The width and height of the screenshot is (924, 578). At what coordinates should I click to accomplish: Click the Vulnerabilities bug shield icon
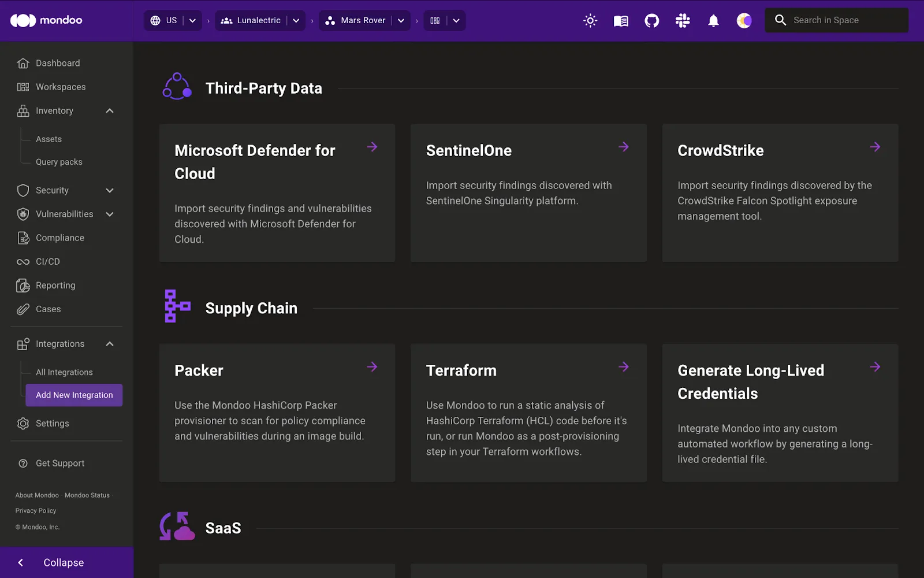point(23,214)
